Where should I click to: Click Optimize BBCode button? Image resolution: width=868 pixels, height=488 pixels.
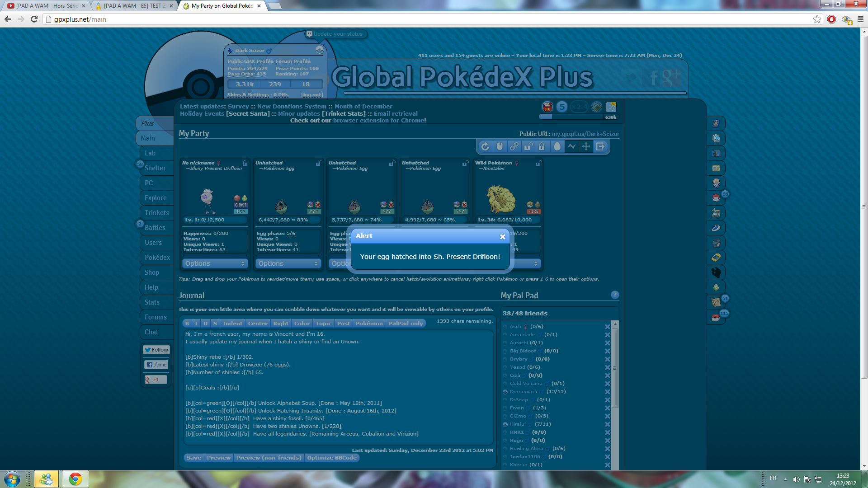332,458
